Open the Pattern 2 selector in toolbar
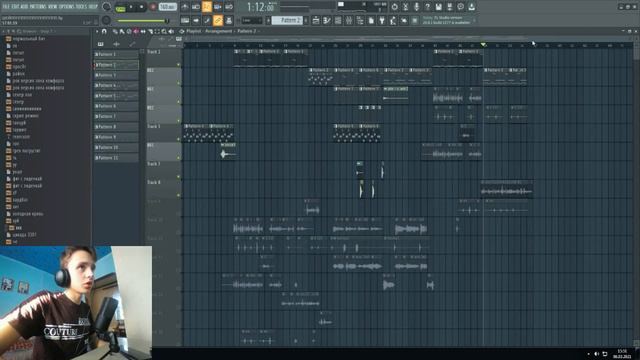This screenshot has height=360, width=640. point(287,20)
